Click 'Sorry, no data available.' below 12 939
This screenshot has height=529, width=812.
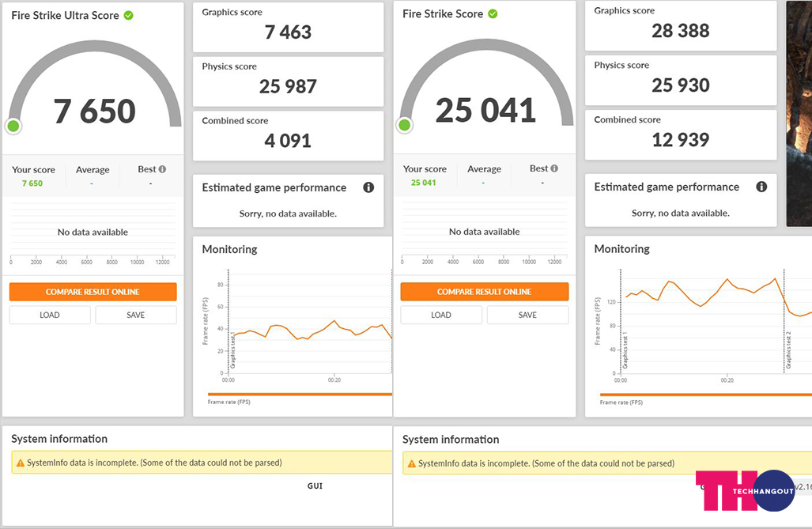tap(681, 213)
